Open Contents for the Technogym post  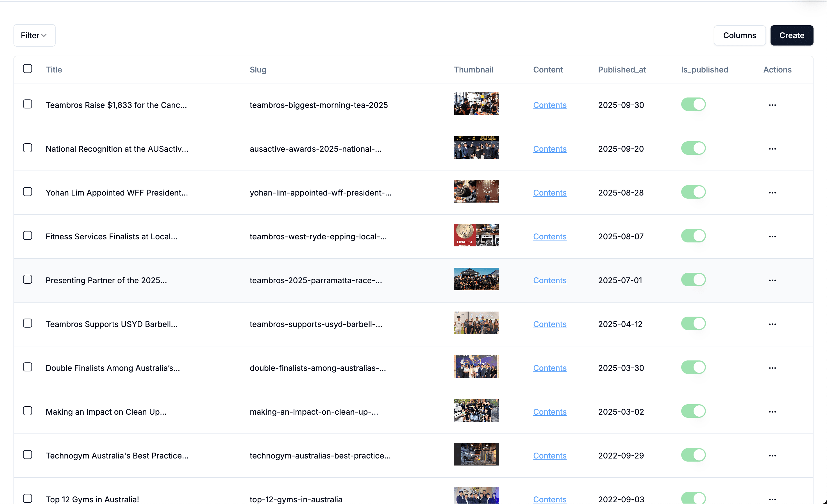[549, 455]
